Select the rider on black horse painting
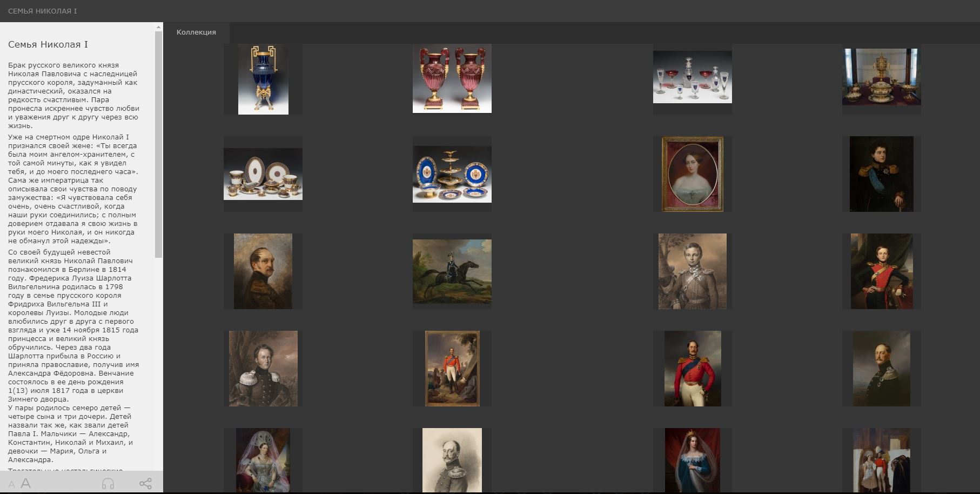 (x=452, y=271)
